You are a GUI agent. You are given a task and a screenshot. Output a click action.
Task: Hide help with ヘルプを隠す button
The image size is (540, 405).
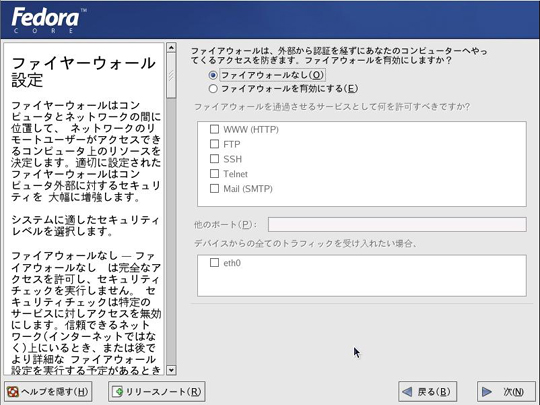click(x=48, y=392)
